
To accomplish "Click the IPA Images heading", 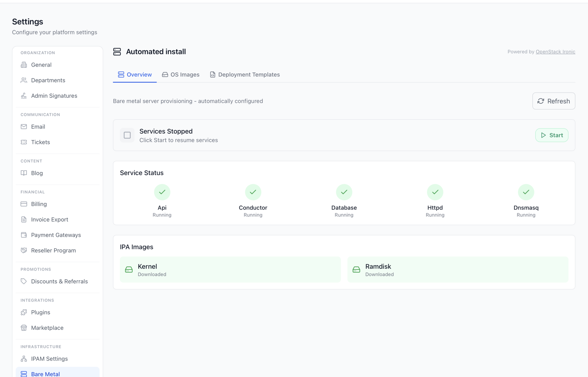I will click(x=137, y=247).
